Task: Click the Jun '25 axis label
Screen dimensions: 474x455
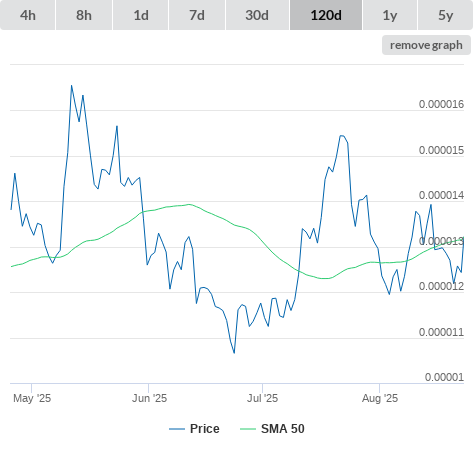Action: [149, 398]
